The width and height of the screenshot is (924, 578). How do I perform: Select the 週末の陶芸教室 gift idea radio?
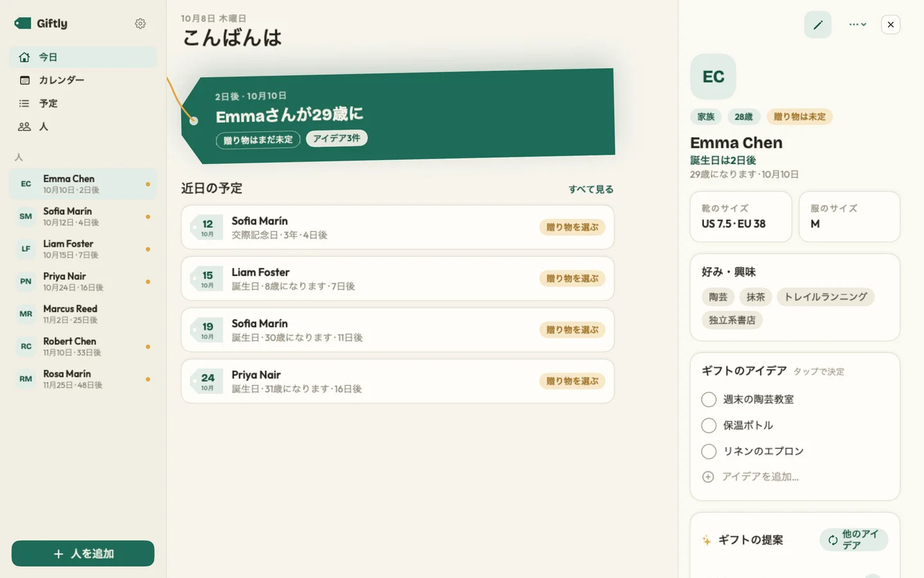click(x=709, y=399)
